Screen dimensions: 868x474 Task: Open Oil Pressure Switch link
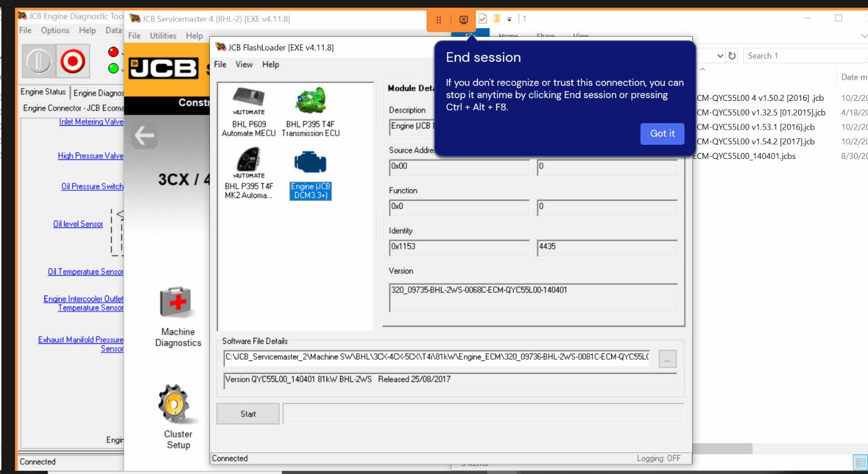(x=92, y=187)
